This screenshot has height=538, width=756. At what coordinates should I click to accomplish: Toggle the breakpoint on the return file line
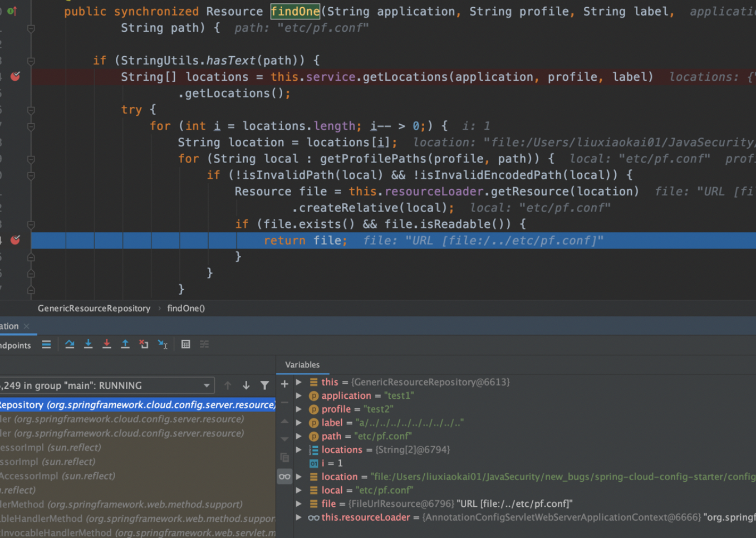pyautogui.click(x=16, y=240)
